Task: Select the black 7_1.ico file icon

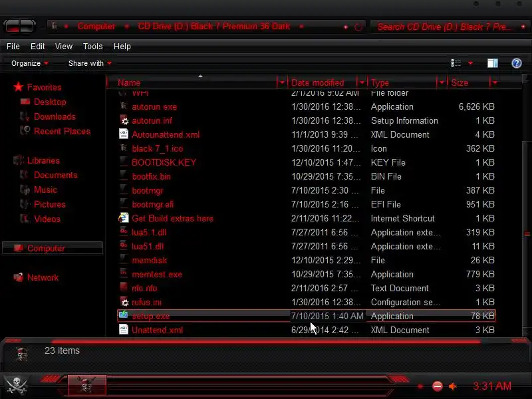Action: click(124, 148)
